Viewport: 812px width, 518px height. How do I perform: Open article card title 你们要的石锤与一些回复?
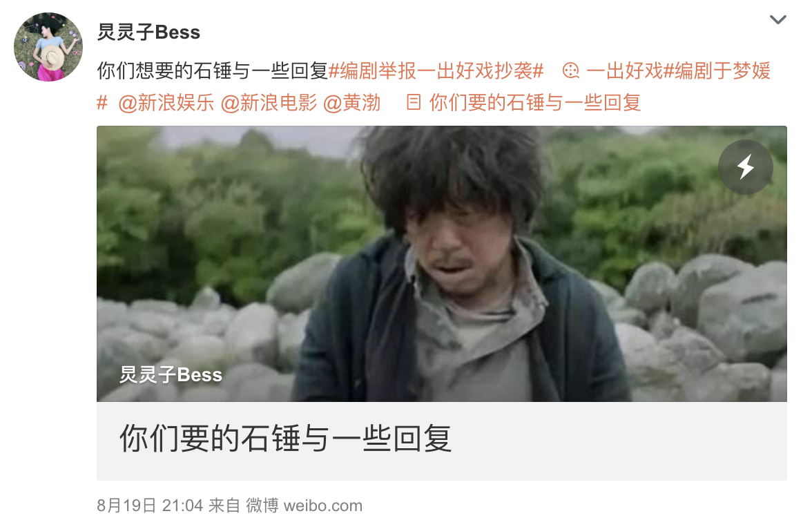285,438
